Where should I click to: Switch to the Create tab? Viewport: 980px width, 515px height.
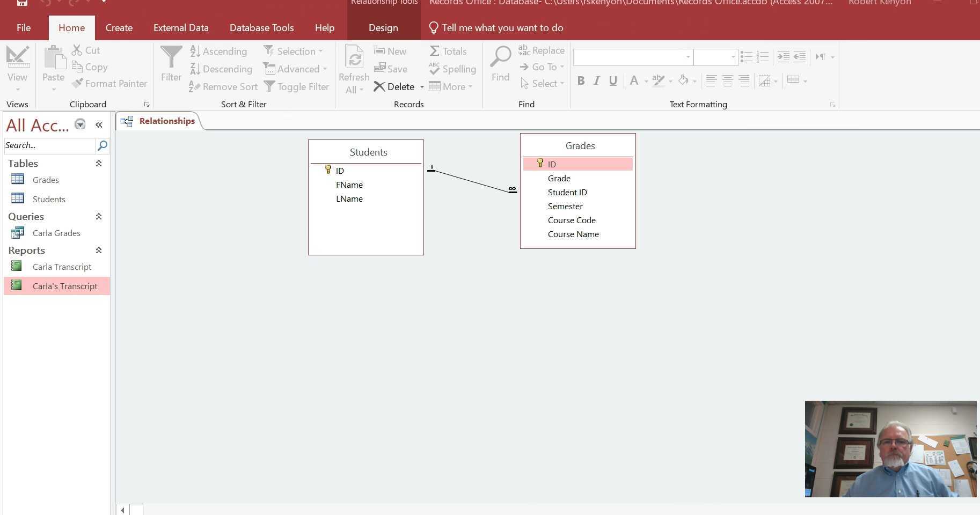click(x=119, y=28)
